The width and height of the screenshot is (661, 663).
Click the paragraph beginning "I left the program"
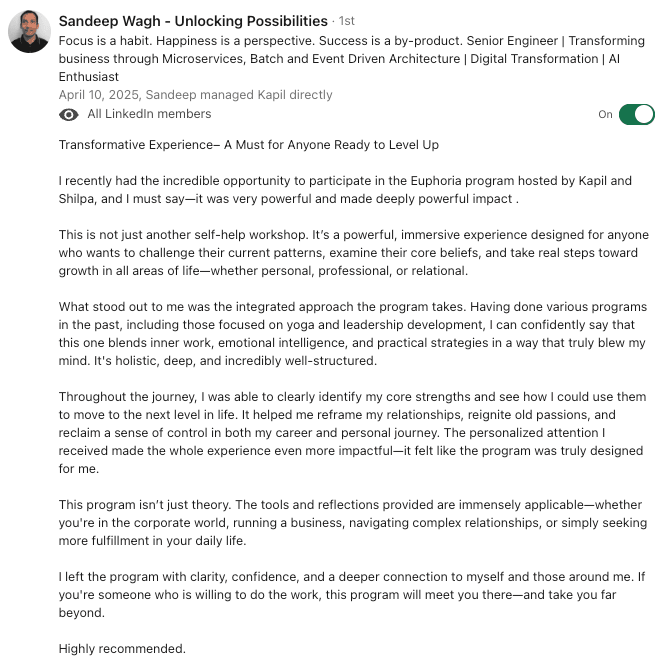tap(352, 595)
